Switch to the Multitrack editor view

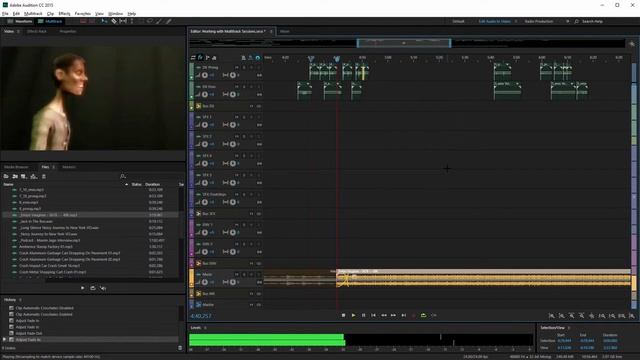(x=50, y=21)
